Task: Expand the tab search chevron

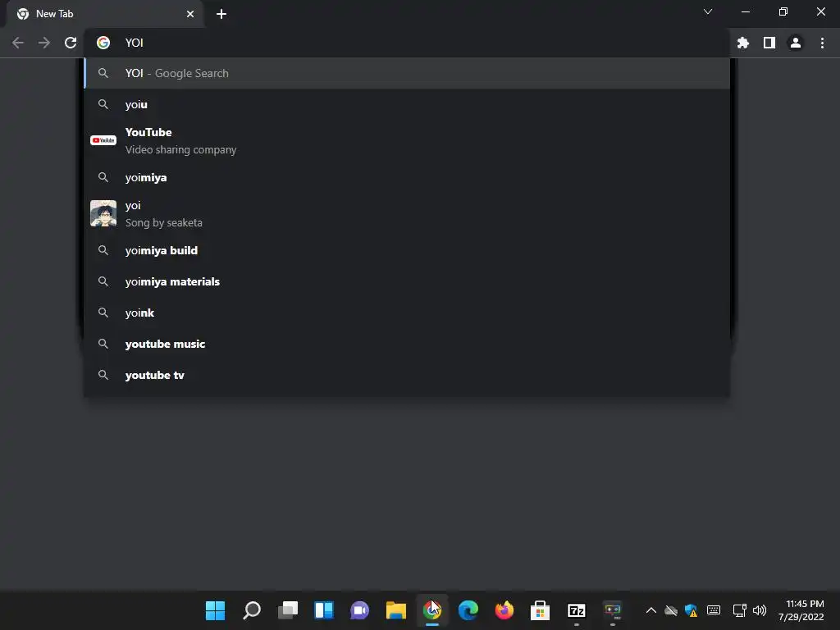Action: coord(708,11)
